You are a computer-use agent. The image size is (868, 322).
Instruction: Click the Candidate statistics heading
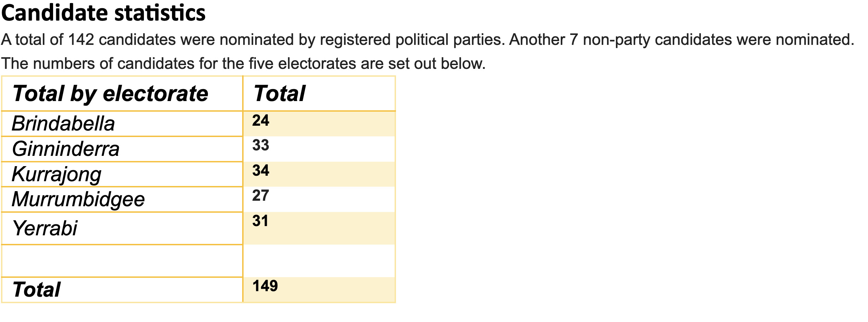pos(103,14)
